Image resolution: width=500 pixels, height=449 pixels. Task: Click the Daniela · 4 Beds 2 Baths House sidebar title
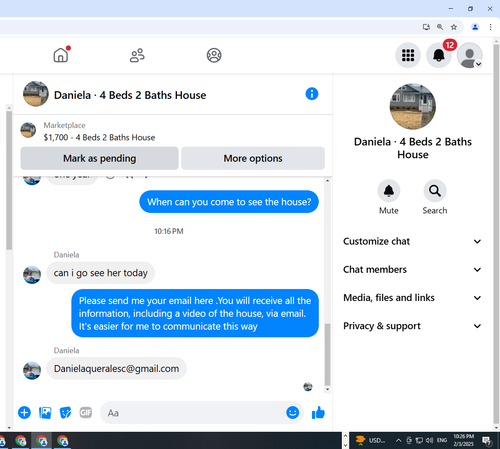[x=413, y=148]
